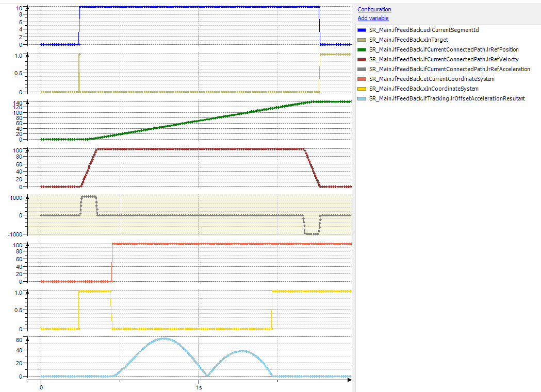Click the 0 mark on time axis
This screenshot has height=392, width=541.
(41, 387)
